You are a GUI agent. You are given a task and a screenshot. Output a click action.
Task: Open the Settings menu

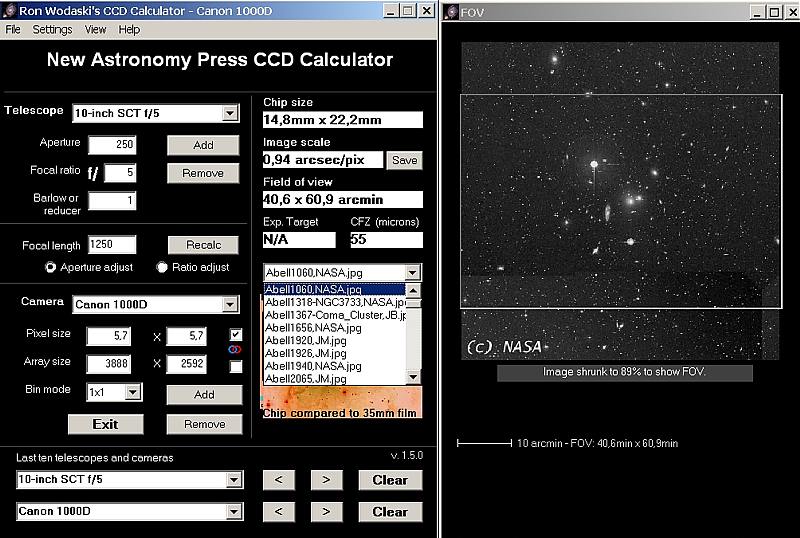tap(52, 30)
